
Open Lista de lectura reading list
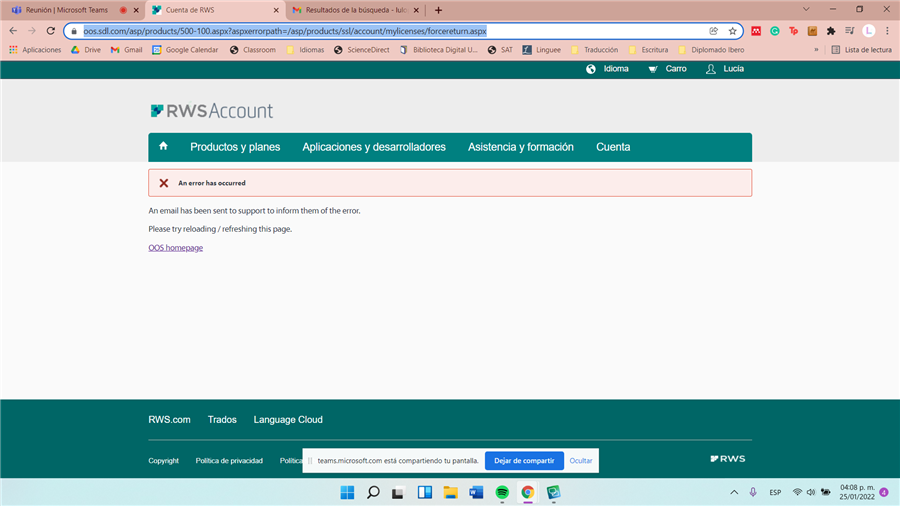coord(862,50)
